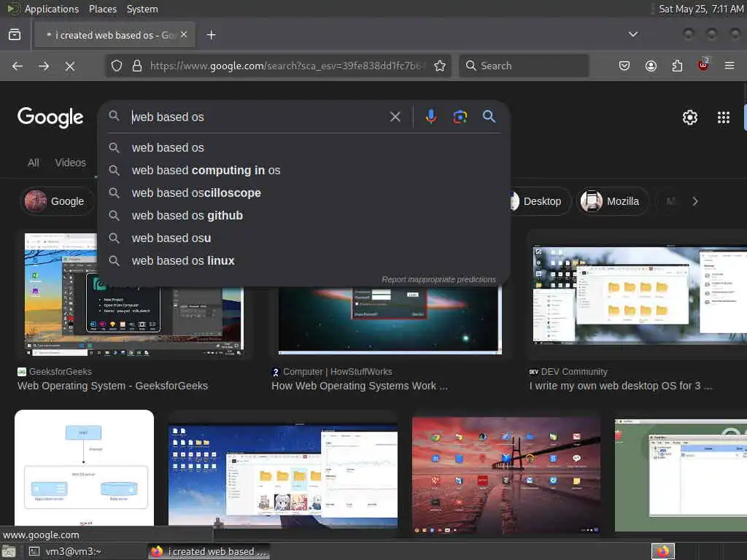This screenshot has height=560, width=747.
Task: Click the site padlock icon
Action: tap(136, 66)
